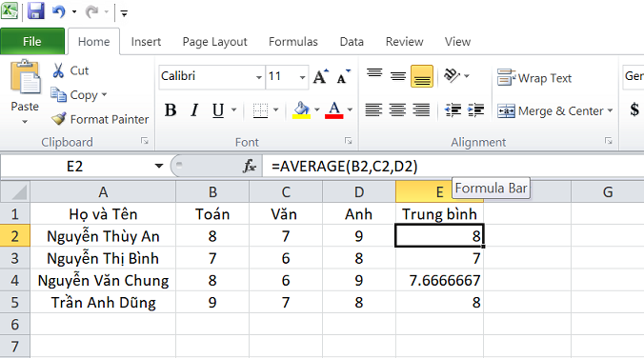Screen dimensions: 644x358
Task: Open the Review tab
Action: (404, 42)
